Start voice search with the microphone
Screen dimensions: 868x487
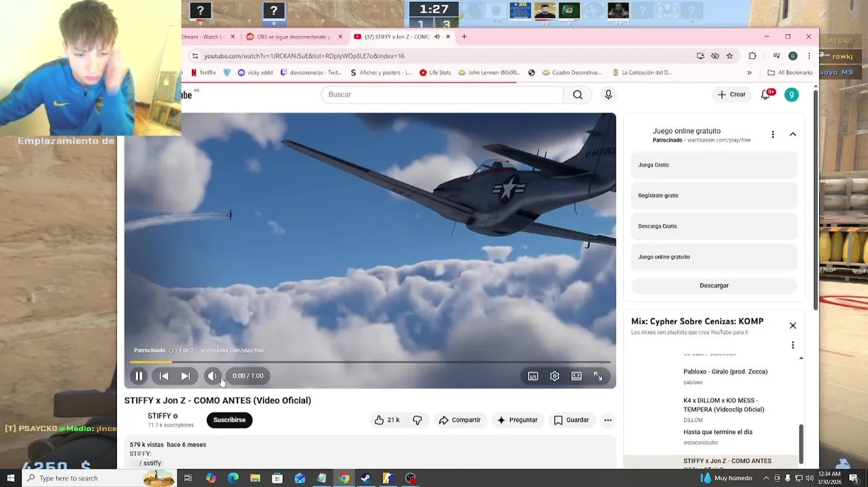[608, 95]
